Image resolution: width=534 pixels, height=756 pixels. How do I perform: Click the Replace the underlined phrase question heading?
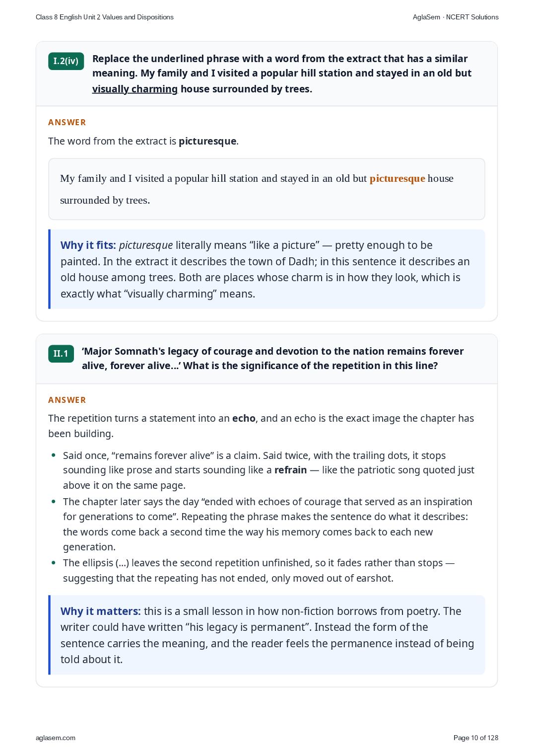tap(282, 74)
